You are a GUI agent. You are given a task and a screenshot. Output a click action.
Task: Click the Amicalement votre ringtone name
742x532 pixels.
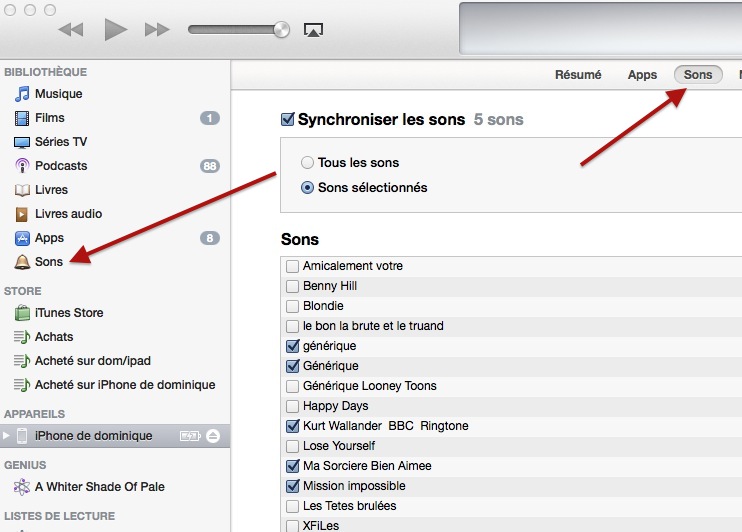pos(353,266)
